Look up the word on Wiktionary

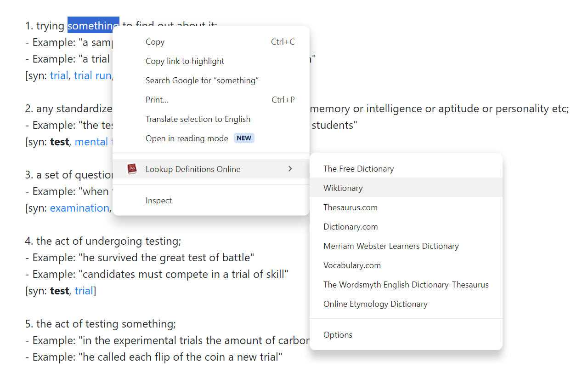(343, 188)
